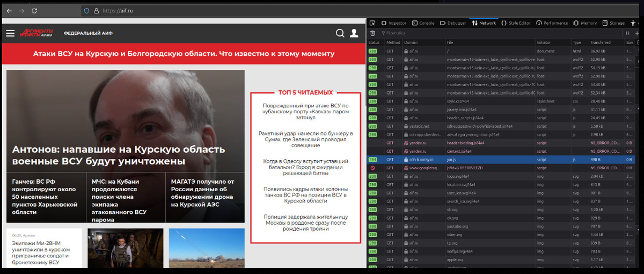Pause network recording in DevTools

[628, 33]
